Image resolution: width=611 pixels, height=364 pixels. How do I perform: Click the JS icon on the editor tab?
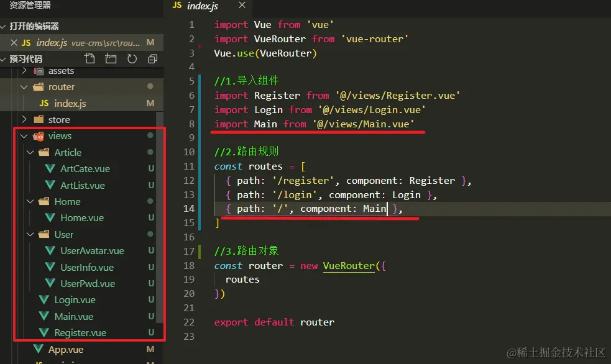(x=177, y=5)
